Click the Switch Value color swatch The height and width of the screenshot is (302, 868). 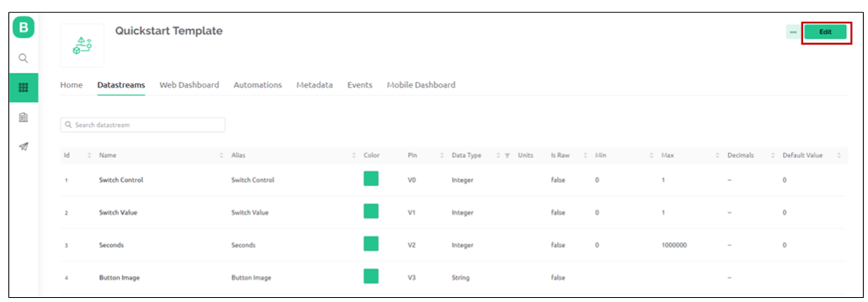371,211
